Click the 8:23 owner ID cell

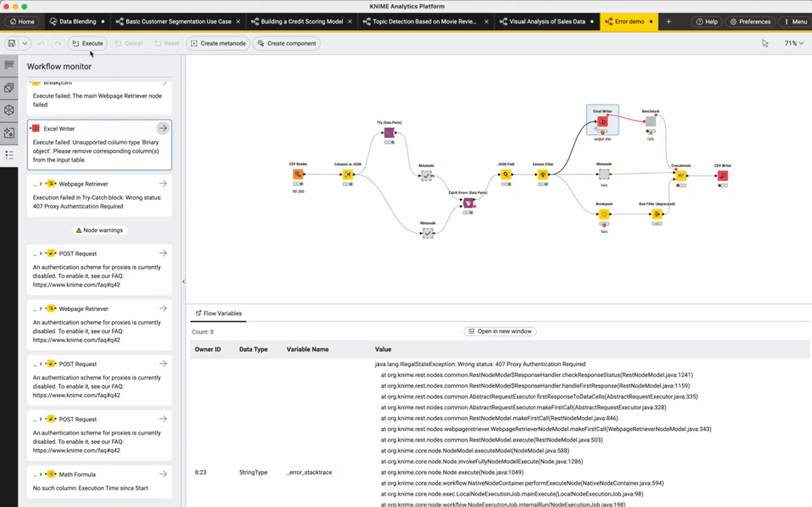point(200,472)
